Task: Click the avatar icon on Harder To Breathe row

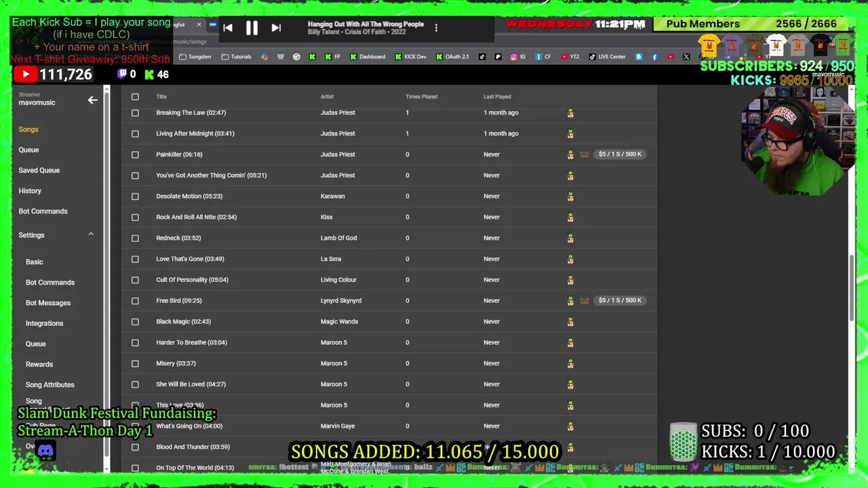Action: coord(570,342)
